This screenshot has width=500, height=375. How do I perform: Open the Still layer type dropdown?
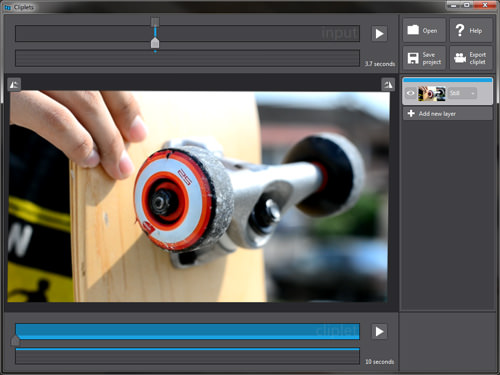[462, 93]
